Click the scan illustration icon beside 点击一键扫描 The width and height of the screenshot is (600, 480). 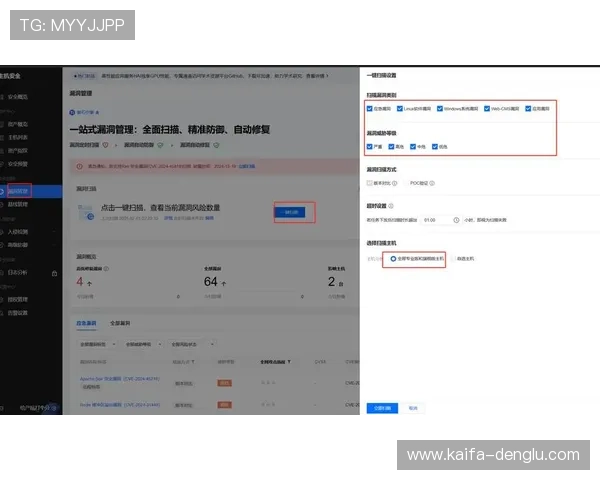86,212
